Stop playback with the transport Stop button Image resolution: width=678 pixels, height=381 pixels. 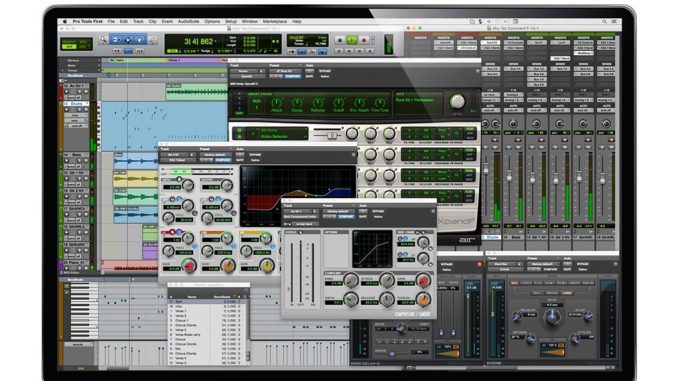339,40
